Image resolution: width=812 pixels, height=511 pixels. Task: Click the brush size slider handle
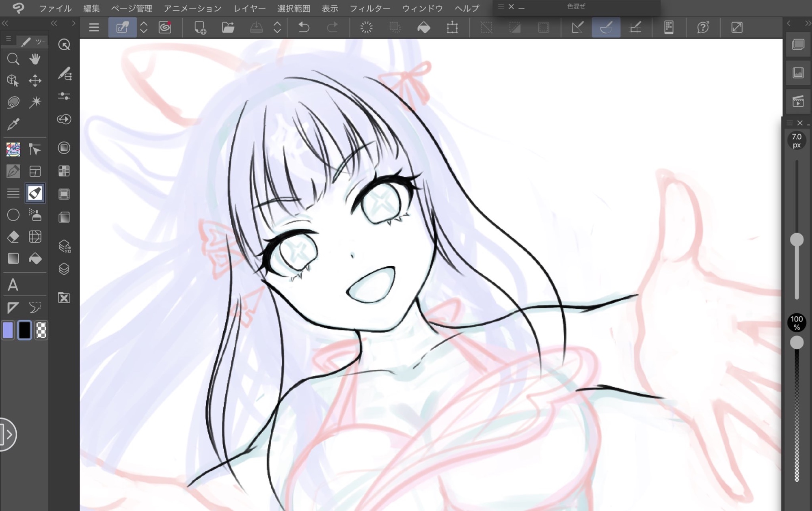pyautogui.click(x=797, y=240)
